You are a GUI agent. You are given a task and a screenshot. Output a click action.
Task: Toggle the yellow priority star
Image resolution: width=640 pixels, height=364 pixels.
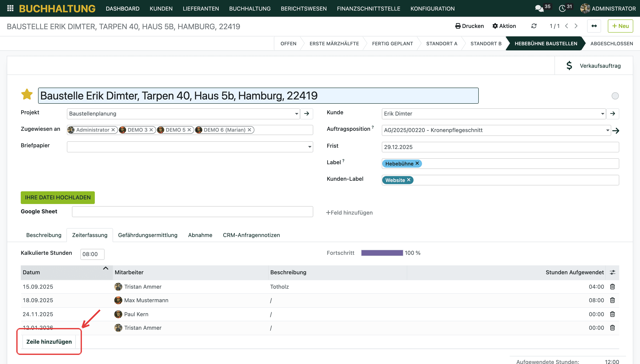[x=27, y=95]
